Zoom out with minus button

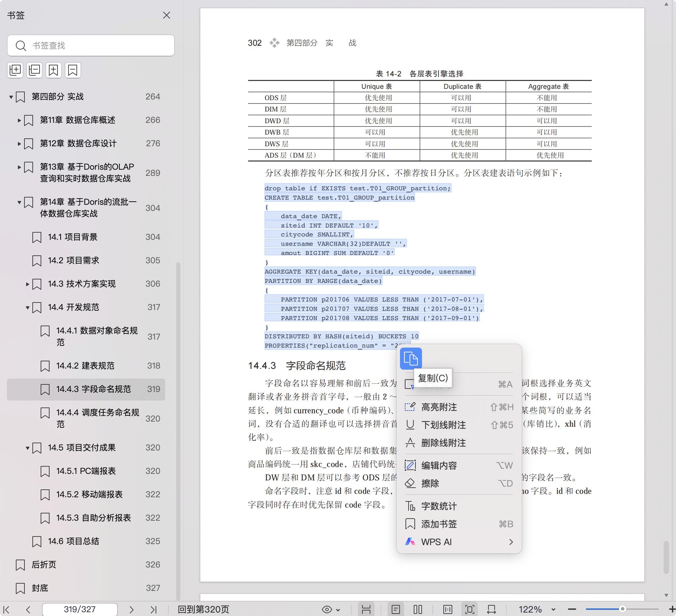click(572, 609)
